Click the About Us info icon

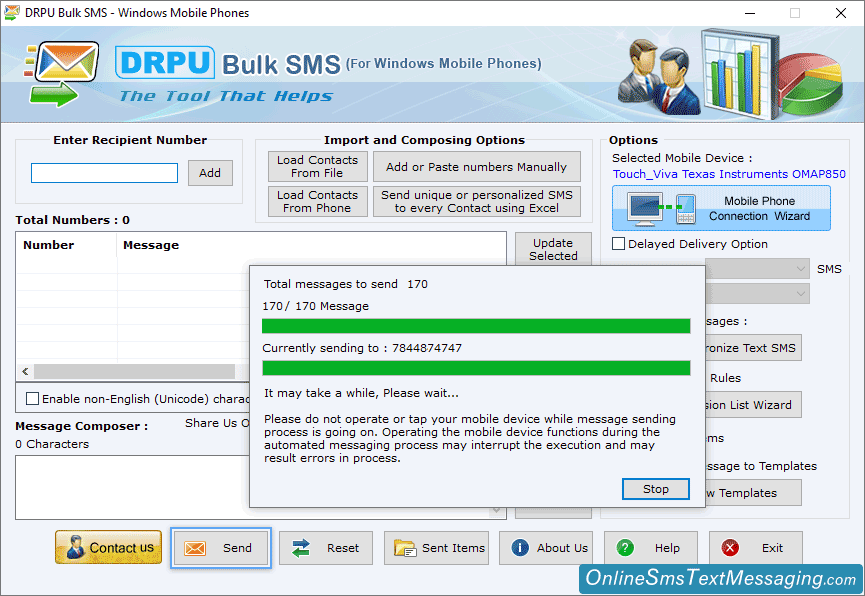click(x=520, y=547)
